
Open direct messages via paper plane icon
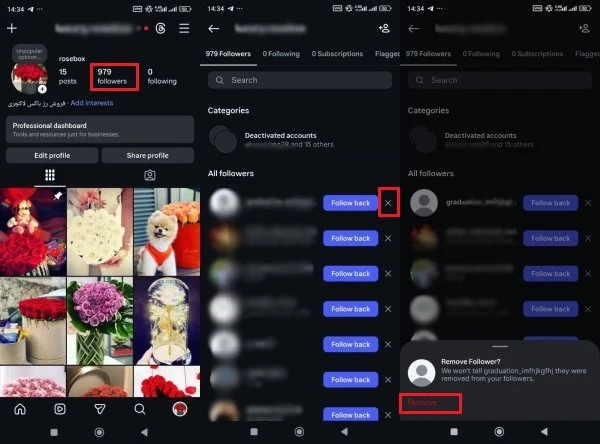tap(100, 409)
